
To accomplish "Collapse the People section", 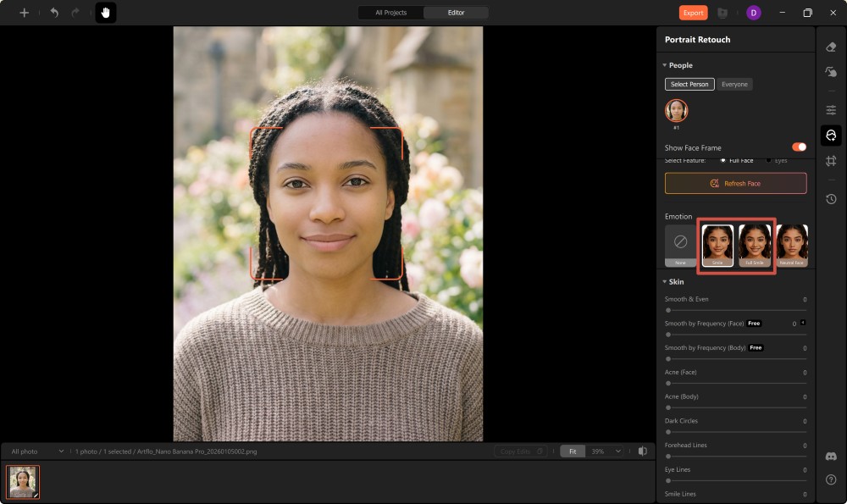I will coord(665,65).
